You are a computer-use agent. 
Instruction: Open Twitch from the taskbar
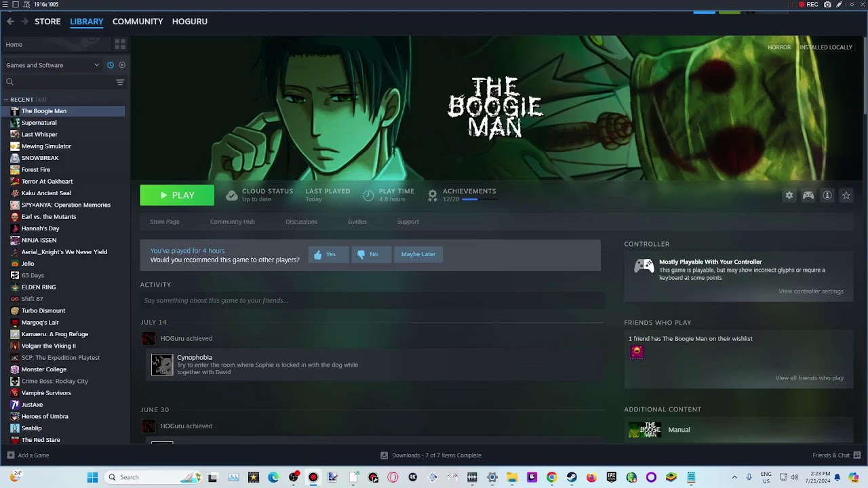(532, 477)
